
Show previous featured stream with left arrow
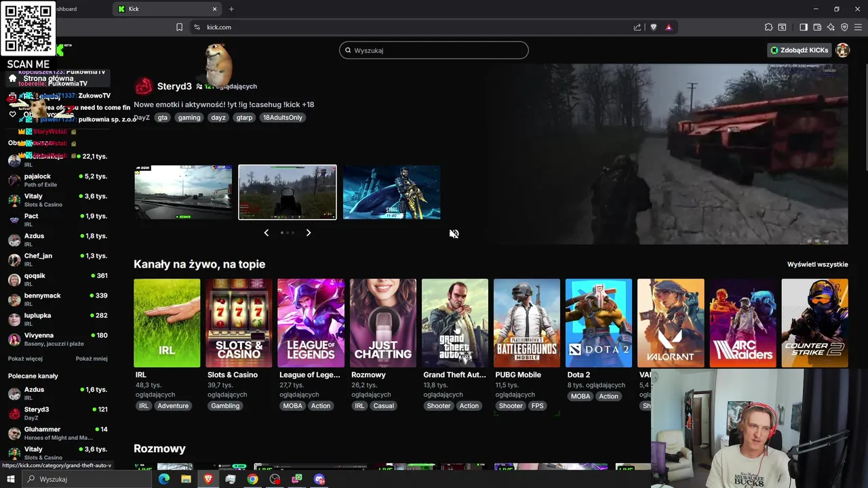pos(266,232)
